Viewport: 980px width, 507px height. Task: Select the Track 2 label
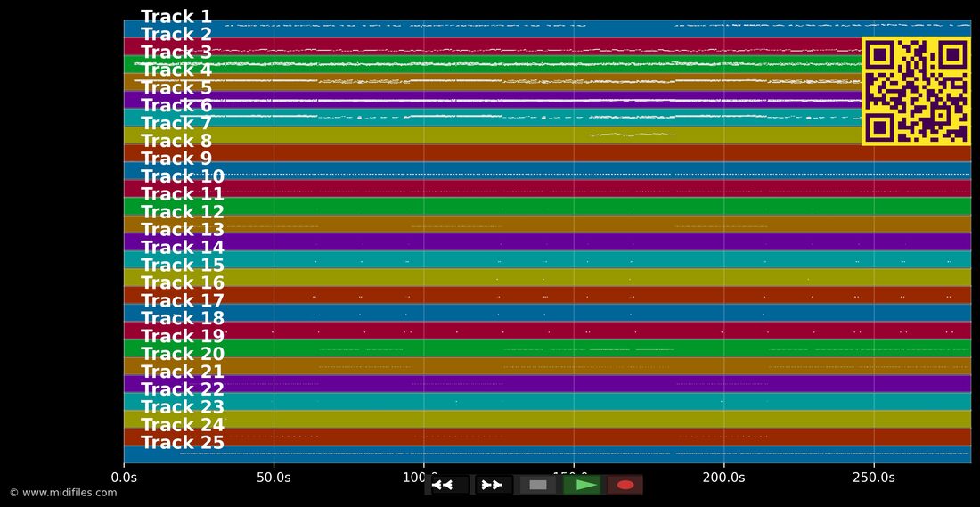[176, 35]
